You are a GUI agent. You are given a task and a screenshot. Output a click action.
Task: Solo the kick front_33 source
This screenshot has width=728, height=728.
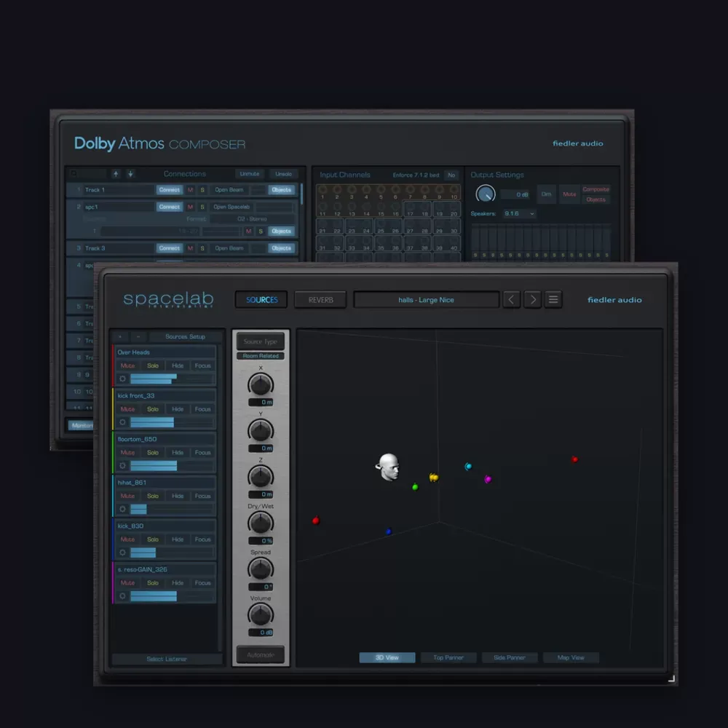point(153,409)
